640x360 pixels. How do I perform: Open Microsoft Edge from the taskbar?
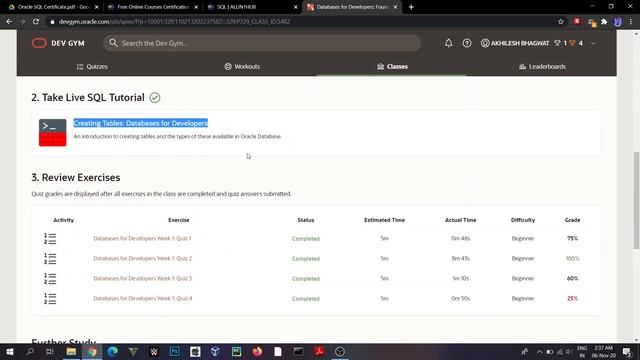click(113, 351)
